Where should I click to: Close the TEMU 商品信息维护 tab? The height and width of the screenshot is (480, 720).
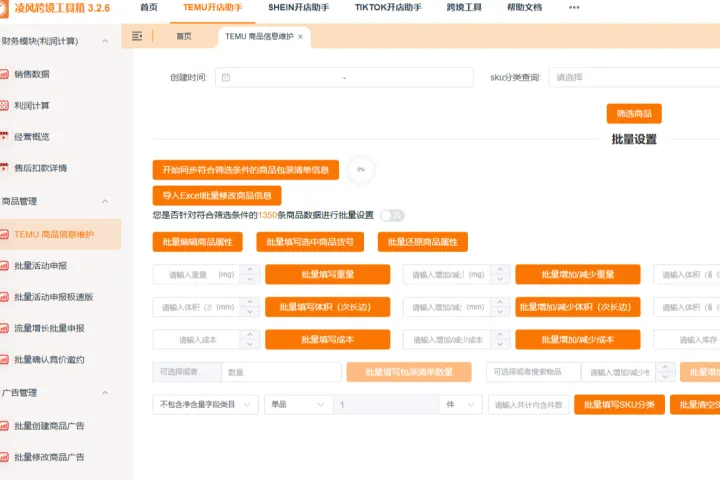pos(300,37)
